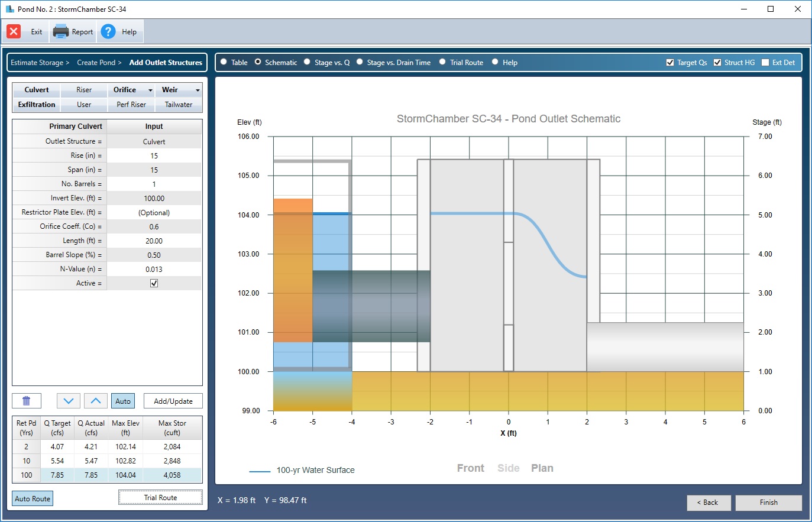Click the Report text in the toolbar

coord(82,32)
